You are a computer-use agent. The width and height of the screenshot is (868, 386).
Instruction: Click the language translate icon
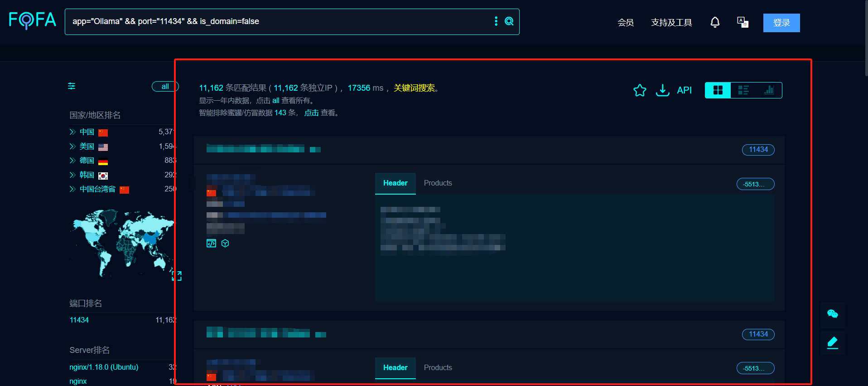click(743, 22)
